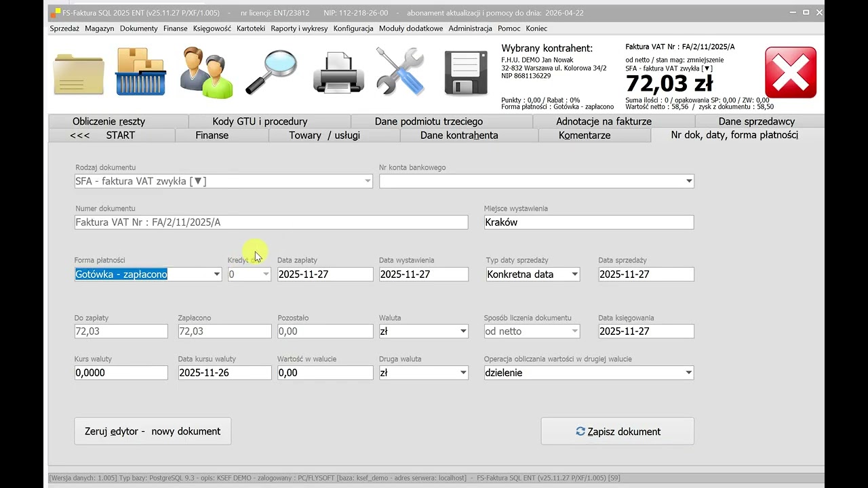Click the 72,03 zł total amount
This screenshot has height=488, width=868.
669,83
